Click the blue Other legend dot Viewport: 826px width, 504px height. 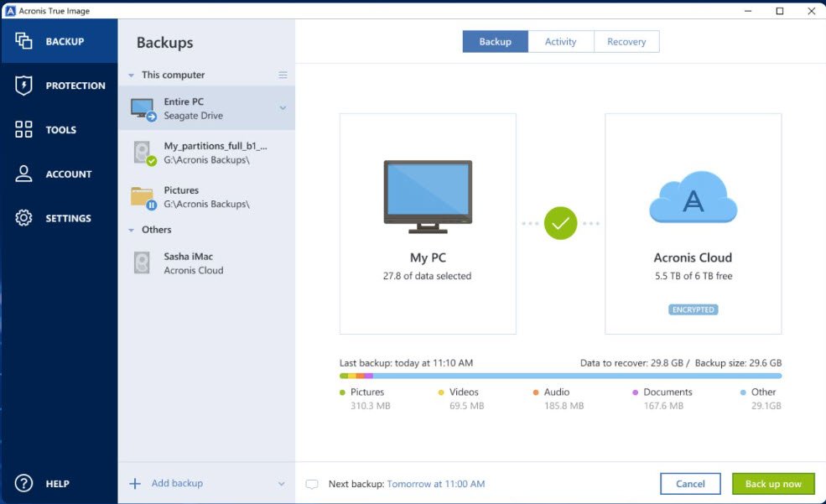pos(743,392)
